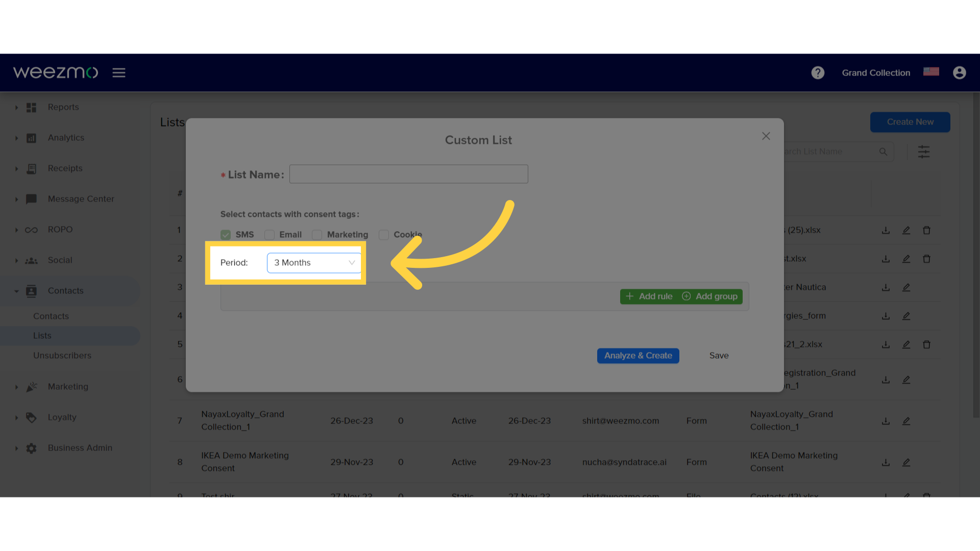Open the Contacts submenu item
Screen dimensions: 980x551
[51, 316]
